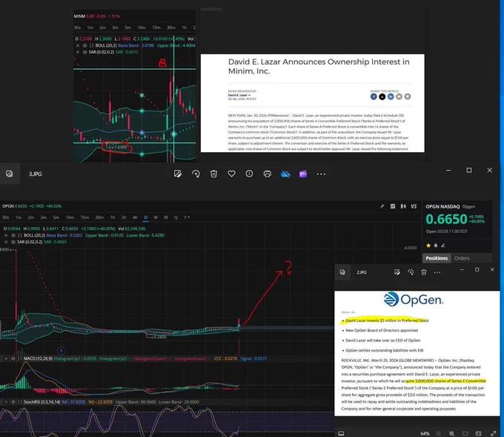The image size is (504, 437).
Task: Change the candlestick chart type above the OPGN chart
Action: click(403, 206)
